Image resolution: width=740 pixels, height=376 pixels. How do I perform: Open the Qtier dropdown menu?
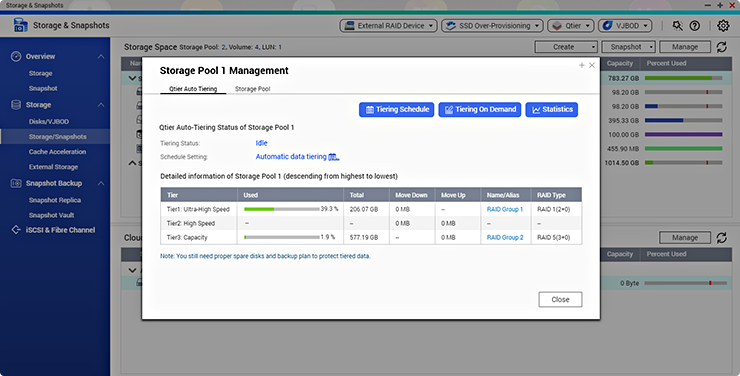click(571, 26)
